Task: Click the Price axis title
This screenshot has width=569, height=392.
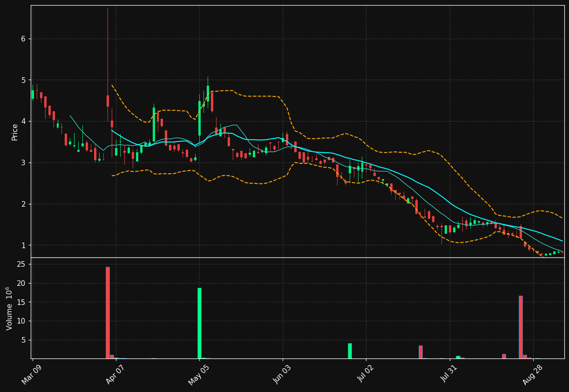Action: point(14,132)
